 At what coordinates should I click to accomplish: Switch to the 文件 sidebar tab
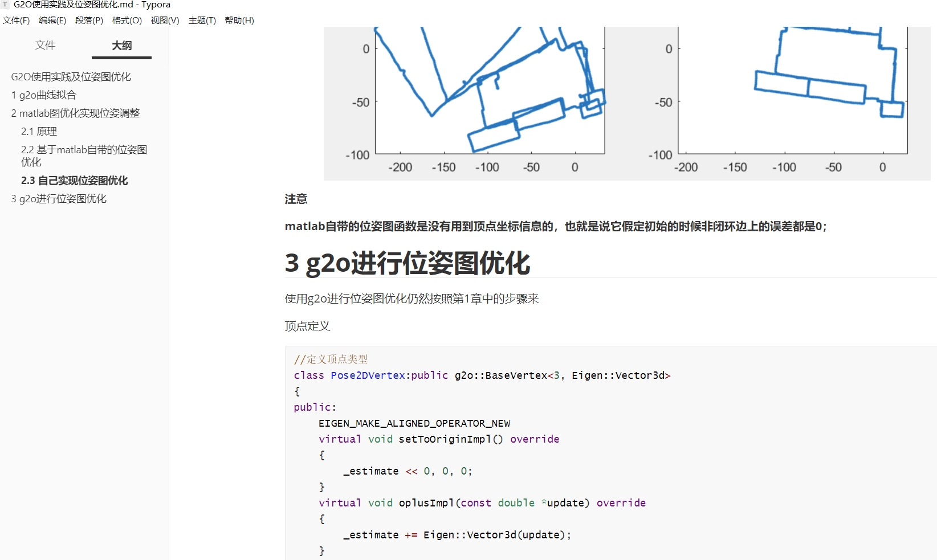coord(46,46)
